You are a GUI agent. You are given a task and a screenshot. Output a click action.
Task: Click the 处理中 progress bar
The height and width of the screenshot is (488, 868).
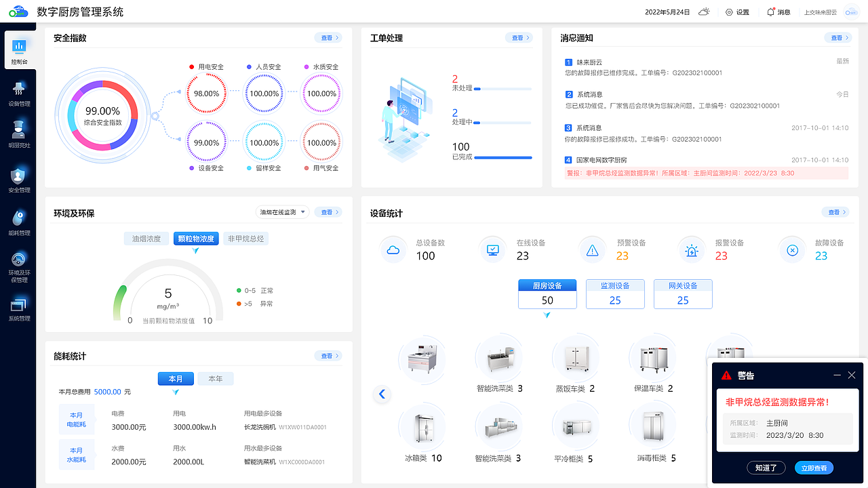(502, 123)
